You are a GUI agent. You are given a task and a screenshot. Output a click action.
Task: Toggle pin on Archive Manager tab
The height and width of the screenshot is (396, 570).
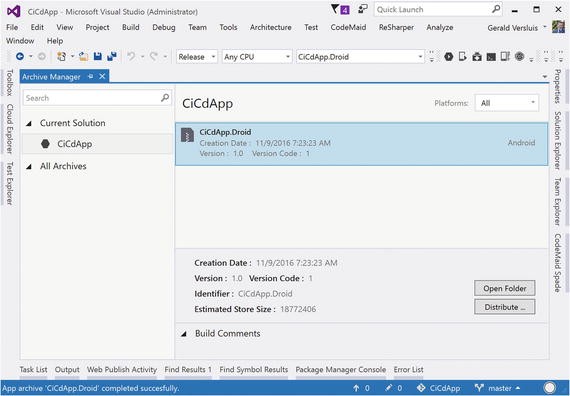[91, 76]
